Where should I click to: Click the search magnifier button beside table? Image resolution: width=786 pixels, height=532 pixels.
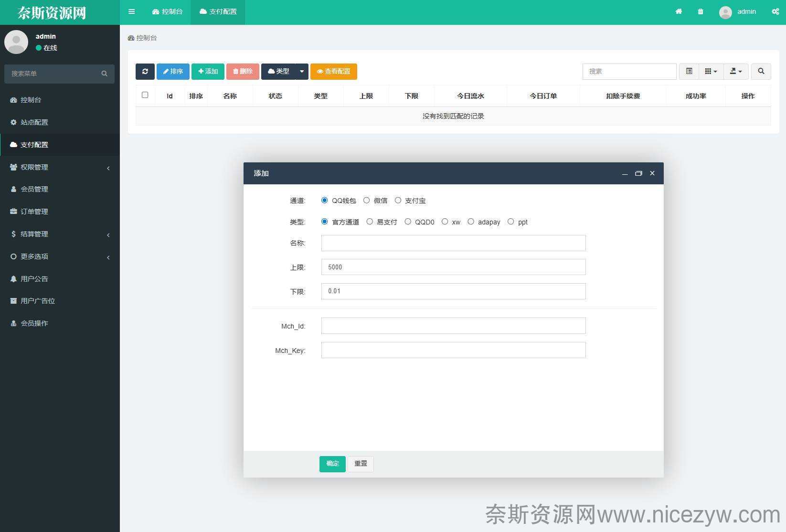(x=761, y=71)
